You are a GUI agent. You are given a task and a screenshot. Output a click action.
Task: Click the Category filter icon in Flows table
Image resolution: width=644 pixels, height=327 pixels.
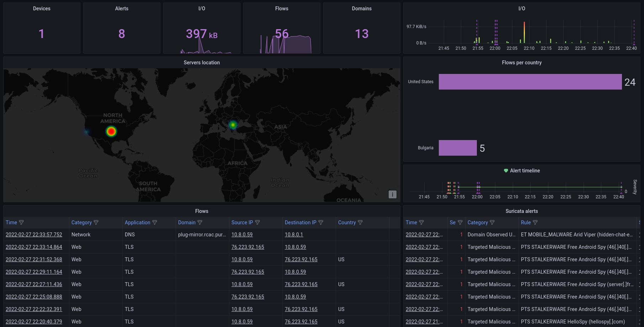click(96, 223)
